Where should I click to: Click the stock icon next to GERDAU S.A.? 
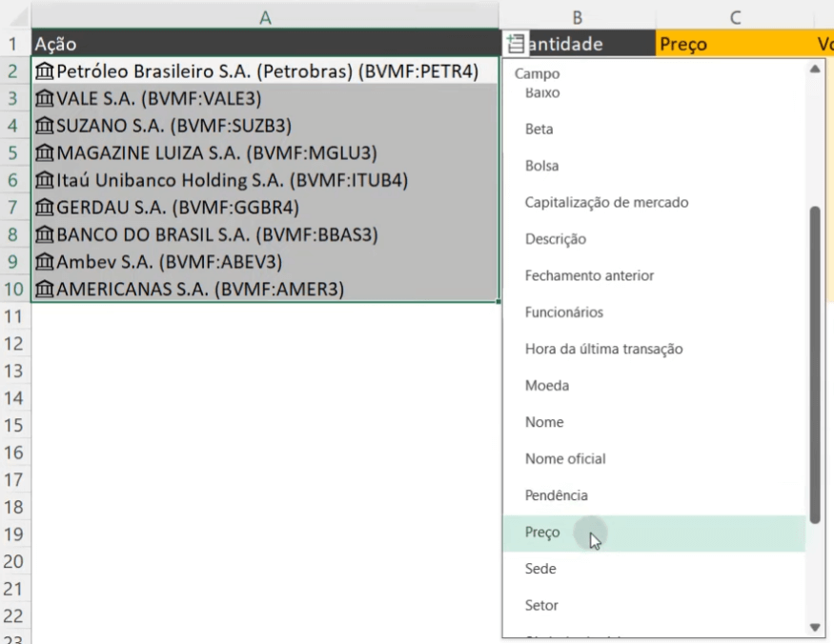(x=45, y=208)
